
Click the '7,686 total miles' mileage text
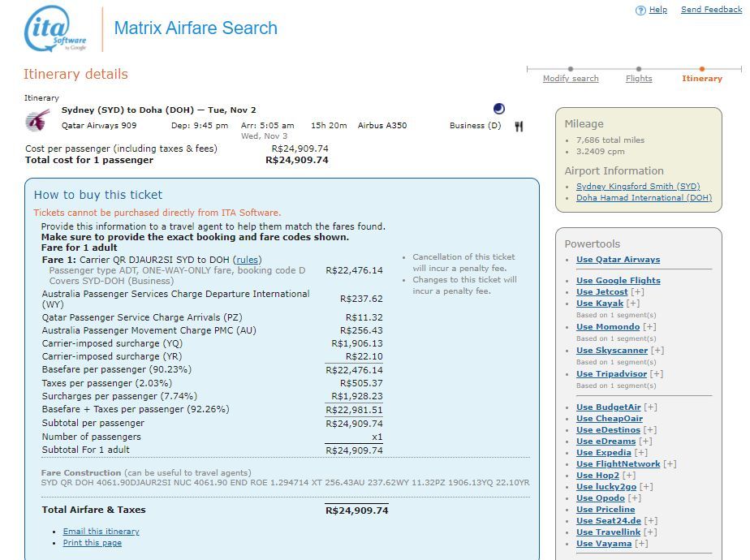click(x=610, y=140)
